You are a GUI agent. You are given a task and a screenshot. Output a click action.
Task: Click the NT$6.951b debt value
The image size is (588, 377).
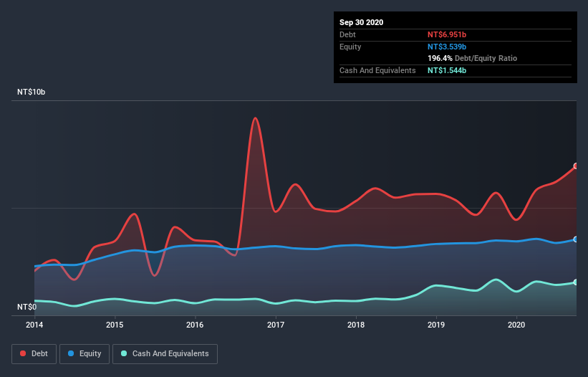447,34
